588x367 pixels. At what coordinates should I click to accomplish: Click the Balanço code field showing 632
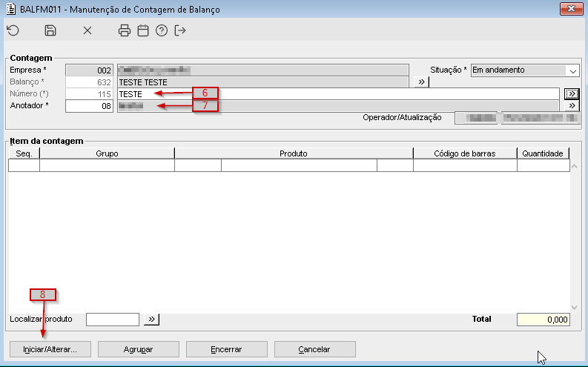tap(89, 82)
